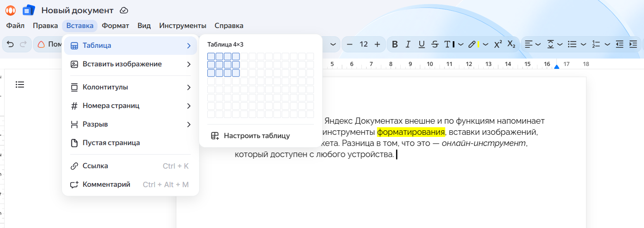This screenshot has width=644, height=228.
Task: Toggle Underline formatting
Action: (x=421, y=45)
